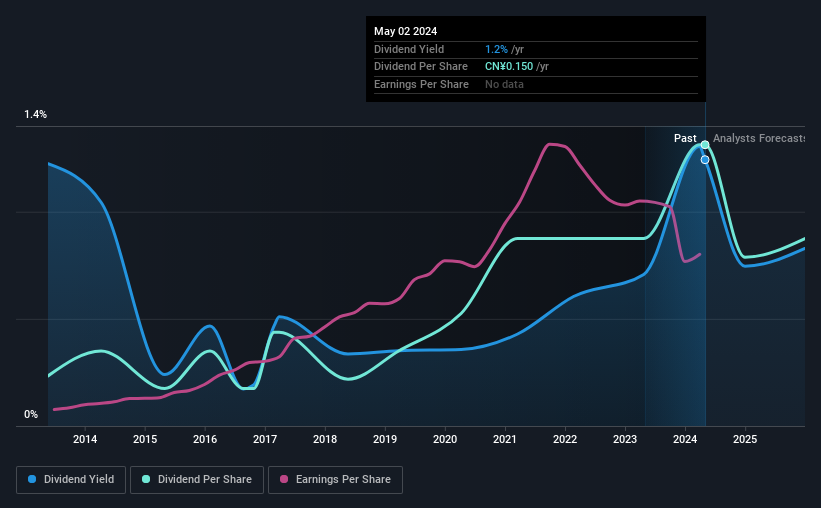Toggle the Earnings Per Share legend series
821x508 pixels.
(335, 480)
